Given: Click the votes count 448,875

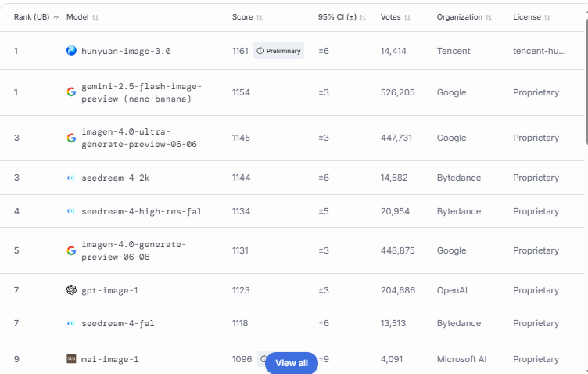Looking at the screenshot, I should click(x=397, y=250).
